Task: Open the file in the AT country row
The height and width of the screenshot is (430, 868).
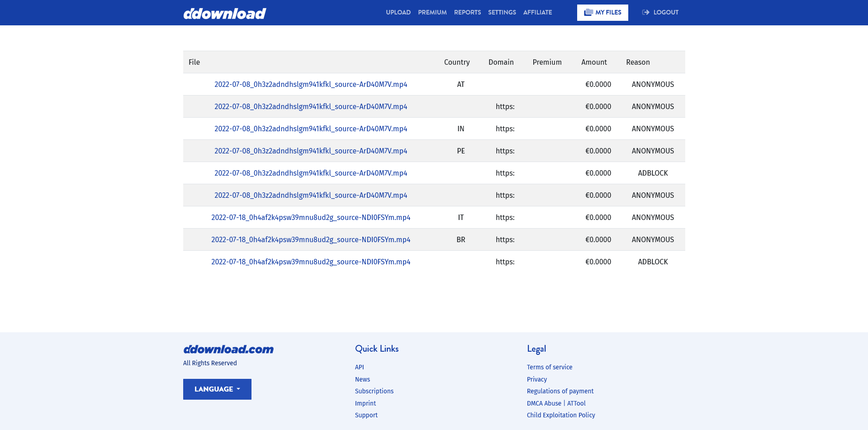Action: pos(310,84)
